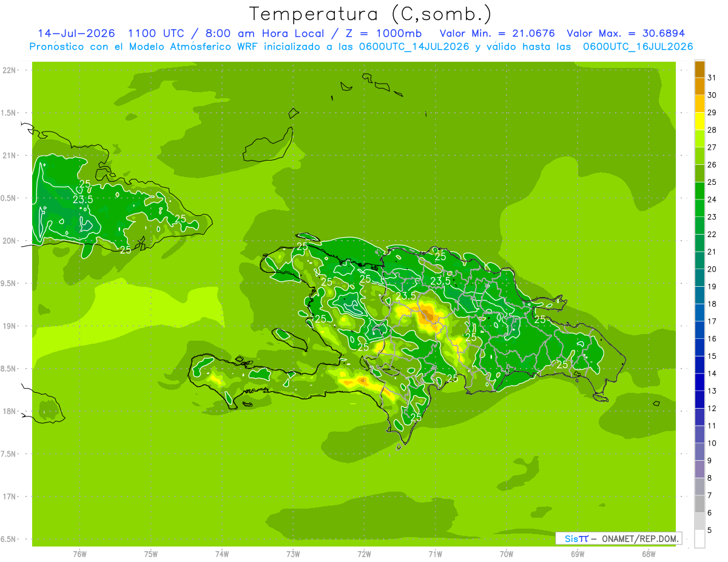Click the "21N" latitude axis label
The height and width of the screenshot is (562, 728).
(x=10, y=155)
